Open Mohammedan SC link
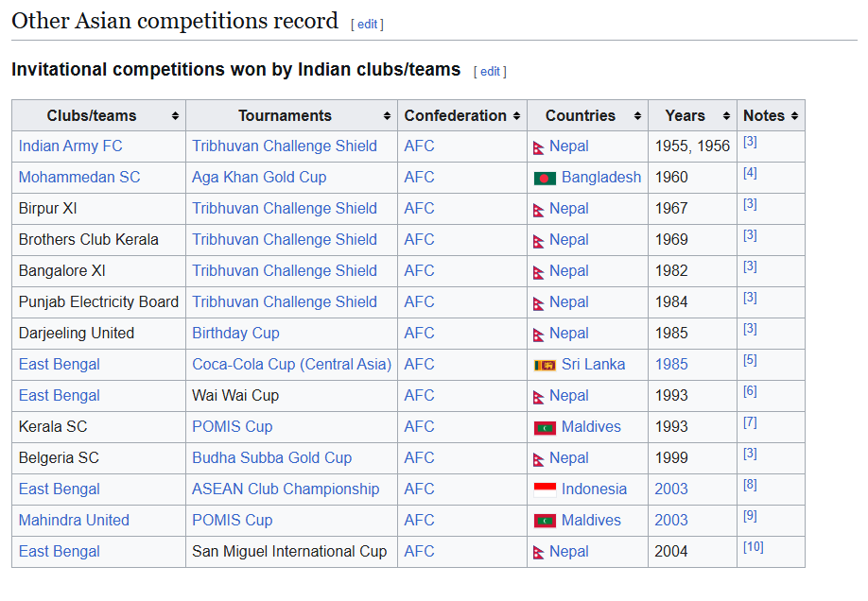This screenshot has height=601, width=868. (x=79, y=177)
